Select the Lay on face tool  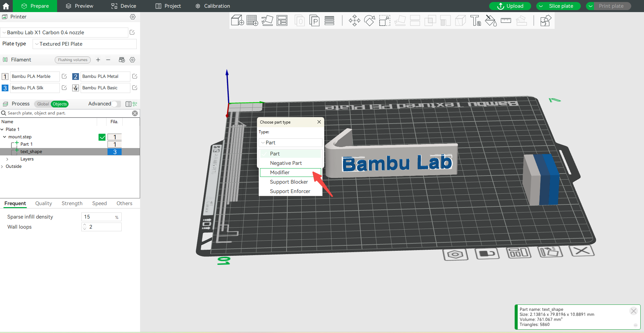coord(400,20)
